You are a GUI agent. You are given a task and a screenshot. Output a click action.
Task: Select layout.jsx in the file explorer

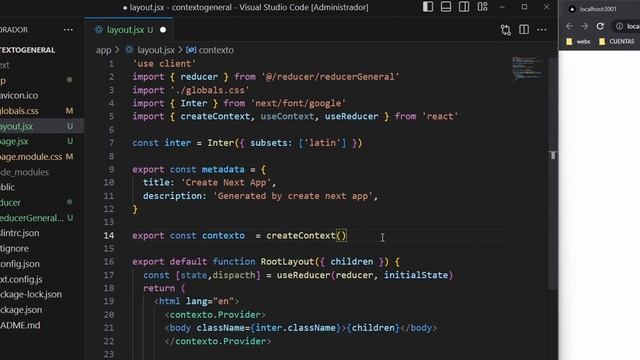[x=16, y=127]
